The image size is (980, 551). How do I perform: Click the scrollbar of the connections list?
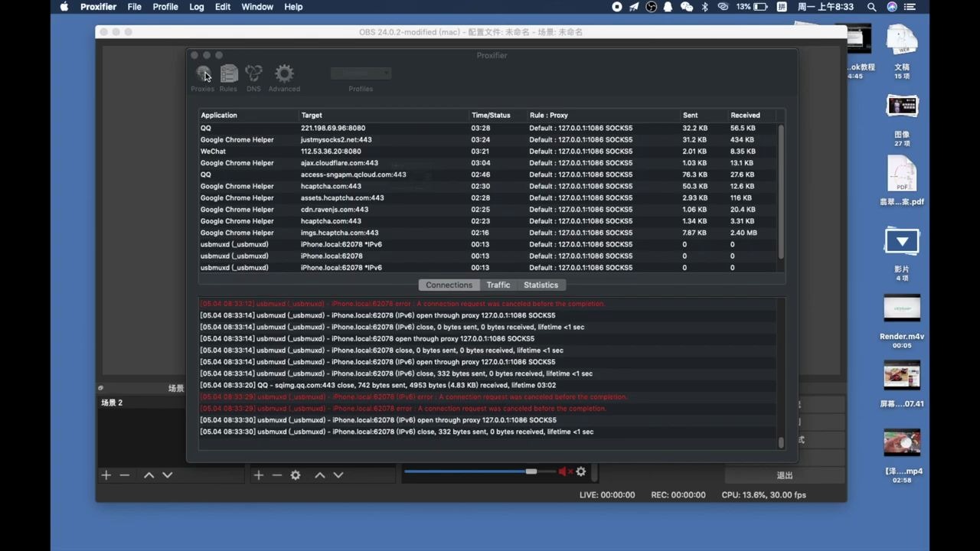point(781,191)
